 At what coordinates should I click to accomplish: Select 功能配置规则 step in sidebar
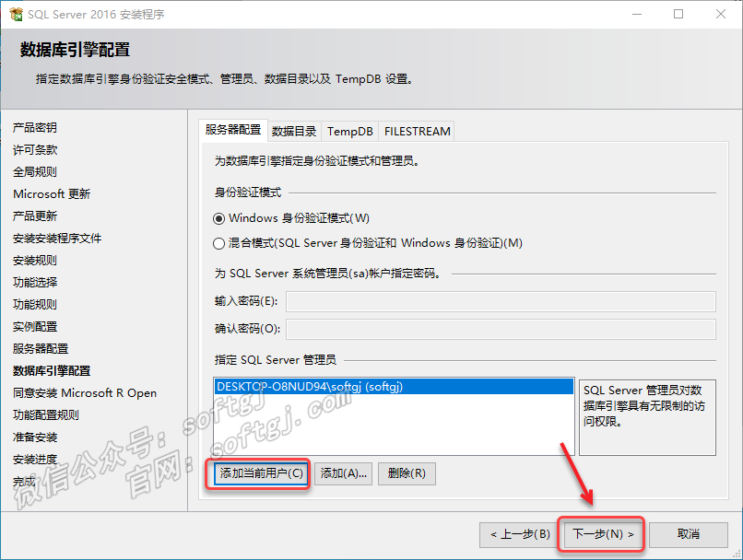[x=46, y=415]
